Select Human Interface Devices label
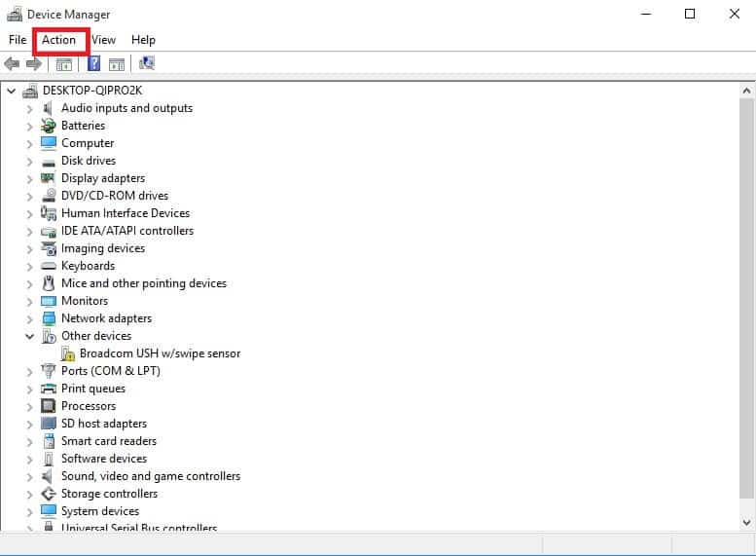This screenshot has height=556, width=756. pos(126,213)
